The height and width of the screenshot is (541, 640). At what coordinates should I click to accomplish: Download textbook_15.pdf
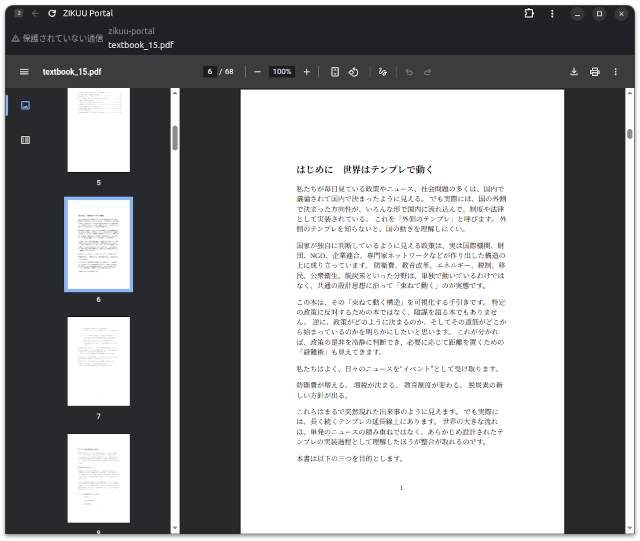coord(574,72)
